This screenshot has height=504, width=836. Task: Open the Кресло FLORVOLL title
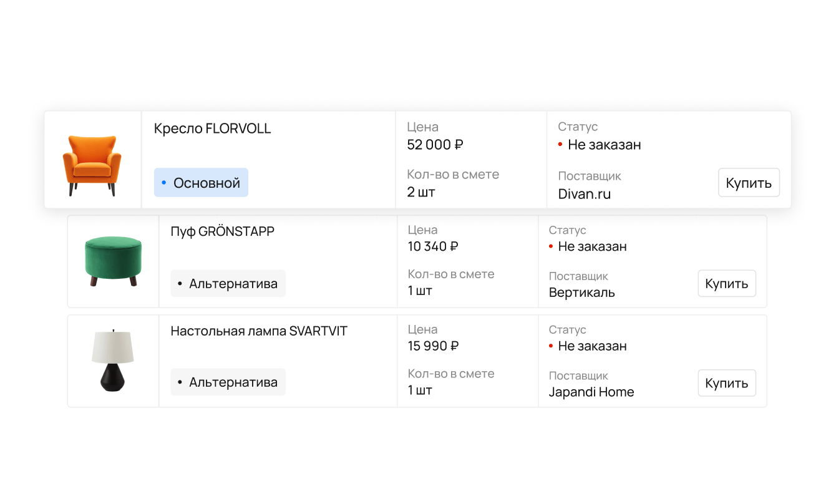coord(212,128)
